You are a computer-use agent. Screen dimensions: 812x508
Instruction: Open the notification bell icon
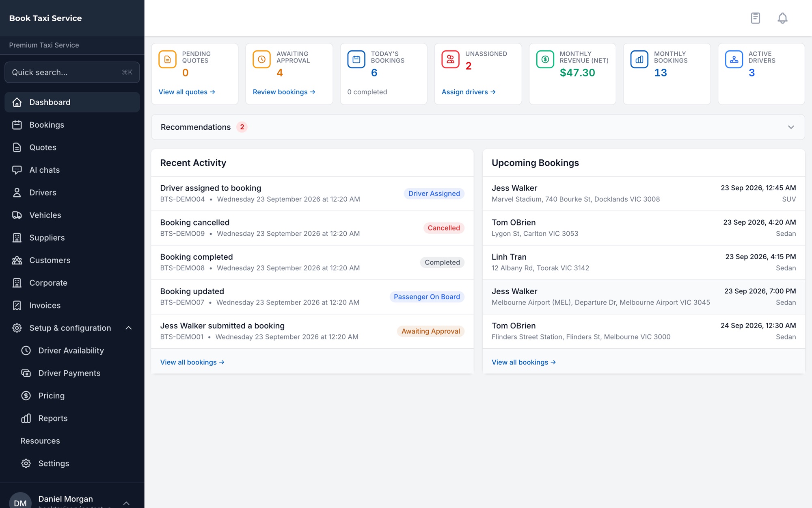pyautogui.click(x=782, y=18)
